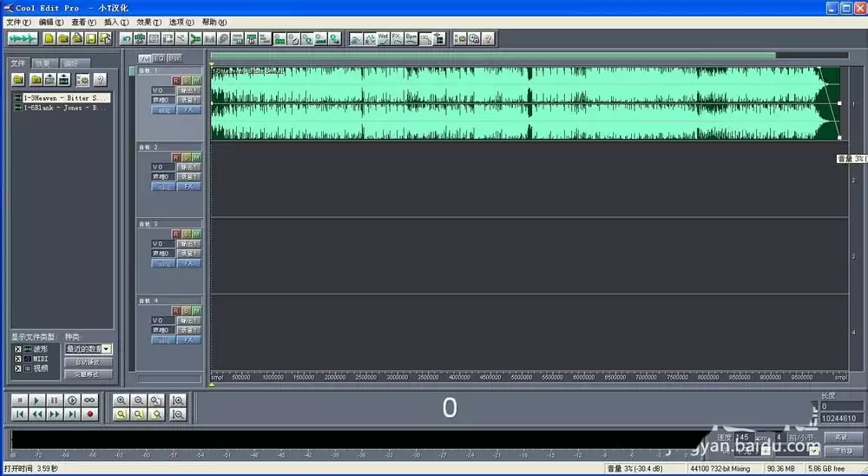Arm track 2 for recording (R)

tap(176, 157)
